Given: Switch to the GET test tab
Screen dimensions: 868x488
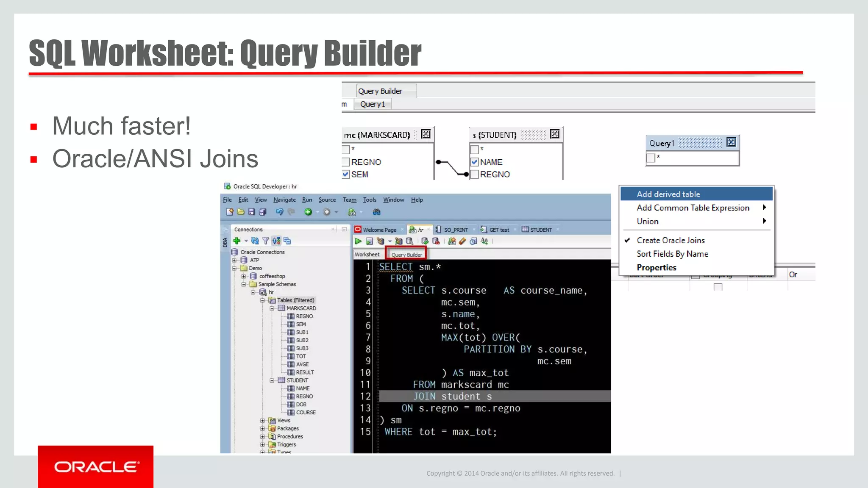Looking at the screenshot, I should [499, 230].
